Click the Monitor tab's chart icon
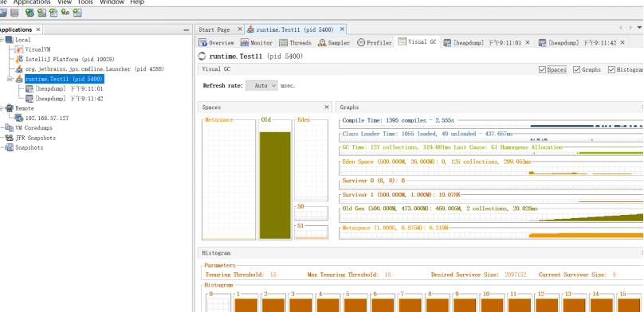 pyautogui.click(x=245, y=43)
